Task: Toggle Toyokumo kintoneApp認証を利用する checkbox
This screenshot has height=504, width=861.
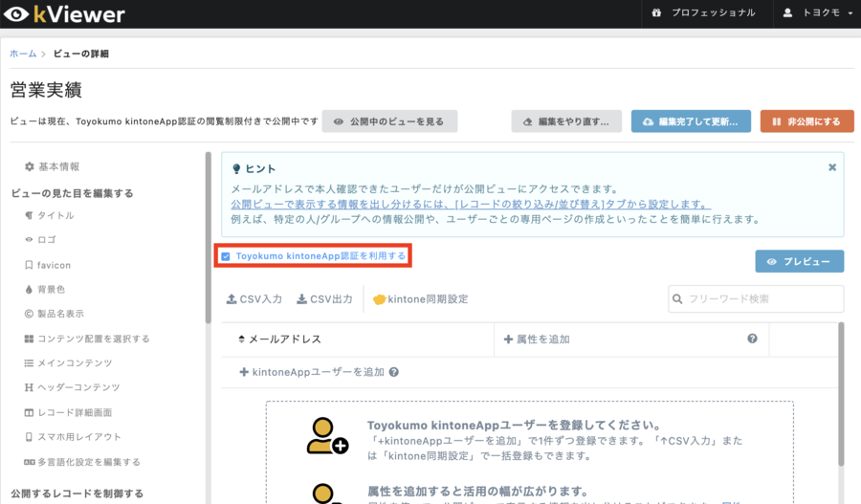Action: pyautogui.click(x=226, y=256)
